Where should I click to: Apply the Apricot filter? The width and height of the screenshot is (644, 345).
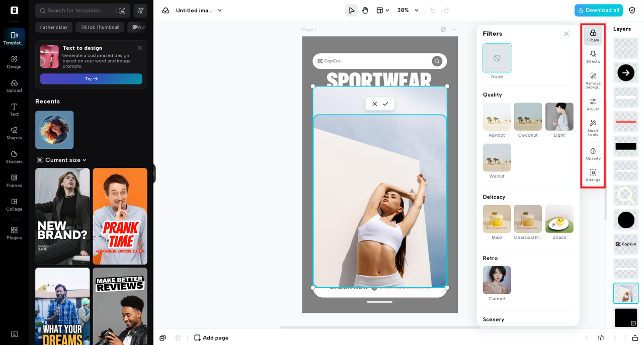click(497, 117)
